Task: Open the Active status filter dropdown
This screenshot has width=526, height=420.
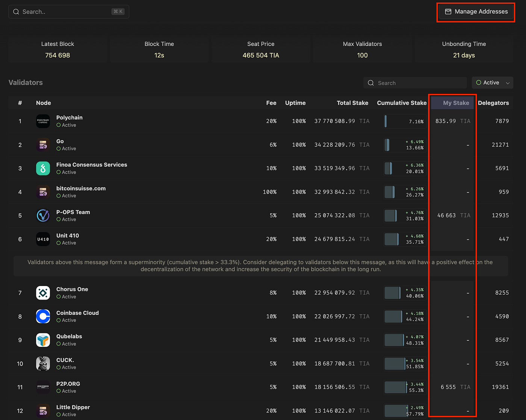Action: tap(493, 83)
